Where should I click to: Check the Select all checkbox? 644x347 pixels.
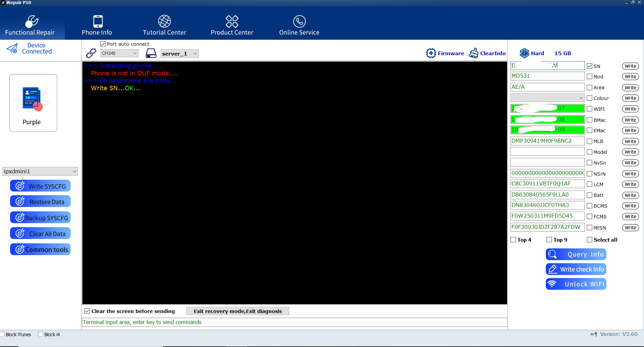pyautogui.click(x=590, y=240)
